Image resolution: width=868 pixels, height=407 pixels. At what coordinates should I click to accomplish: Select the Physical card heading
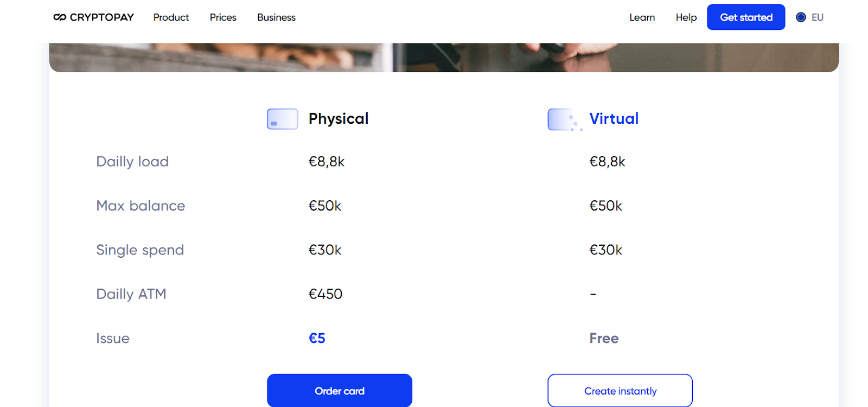tap(339, 119)
